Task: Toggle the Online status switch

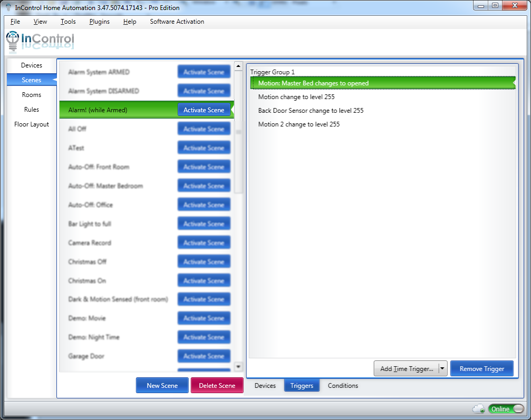Action: click(506, 409)
